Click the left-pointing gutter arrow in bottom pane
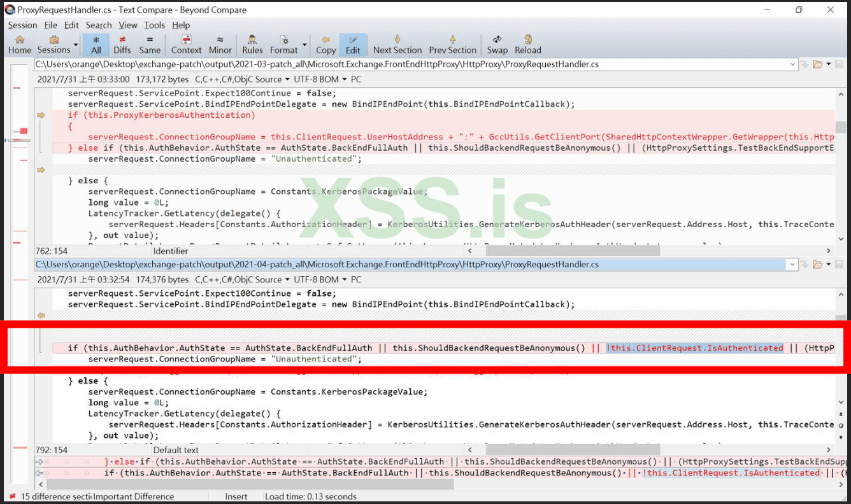The height and width of the screenshot is (504, 851). [x=41, y=315]
